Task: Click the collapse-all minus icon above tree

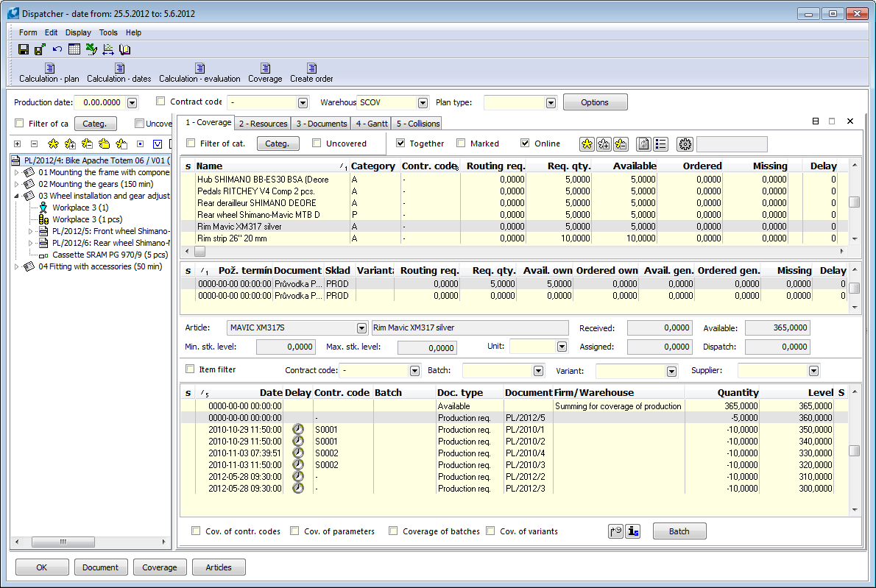Action: click(x=34, y=144)
